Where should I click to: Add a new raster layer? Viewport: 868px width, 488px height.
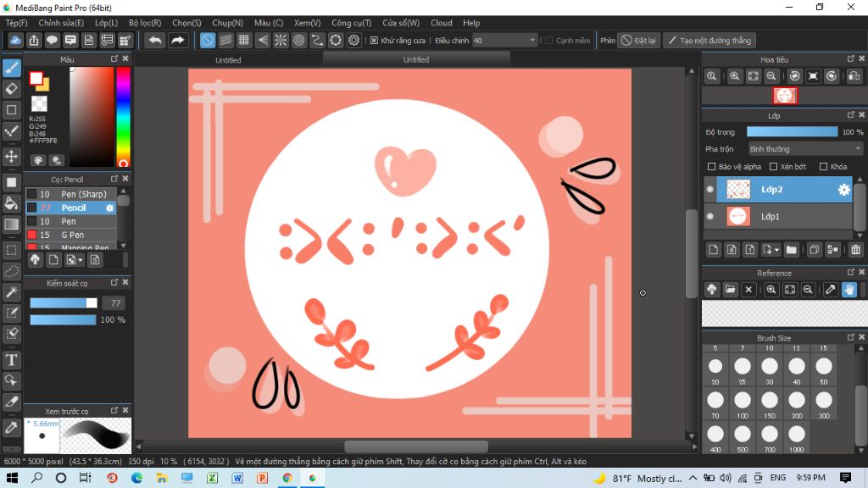(713, 250)
